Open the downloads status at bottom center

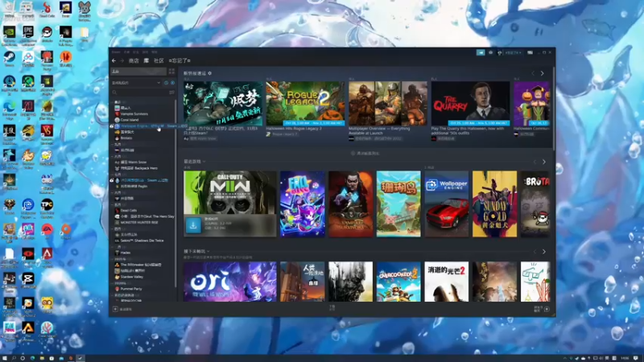click(332, 308)
